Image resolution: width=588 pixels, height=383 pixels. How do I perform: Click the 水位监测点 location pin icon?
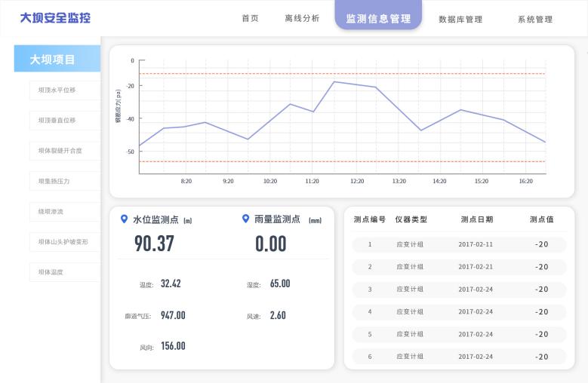[x=125, y=219]
